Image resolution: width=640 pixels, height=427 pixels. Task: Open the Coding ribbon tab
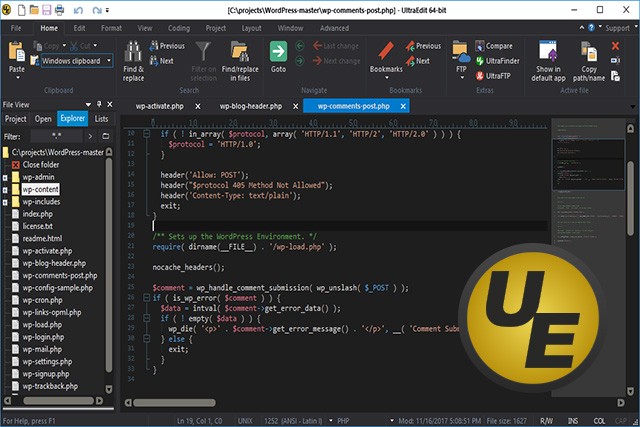(179, 28)
